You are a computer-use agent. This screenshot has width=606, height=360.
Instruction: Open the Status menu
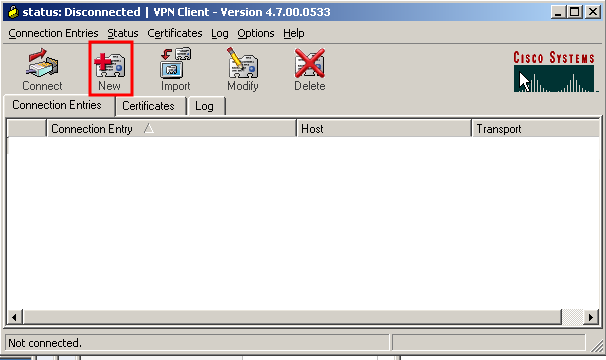[123, 33]
